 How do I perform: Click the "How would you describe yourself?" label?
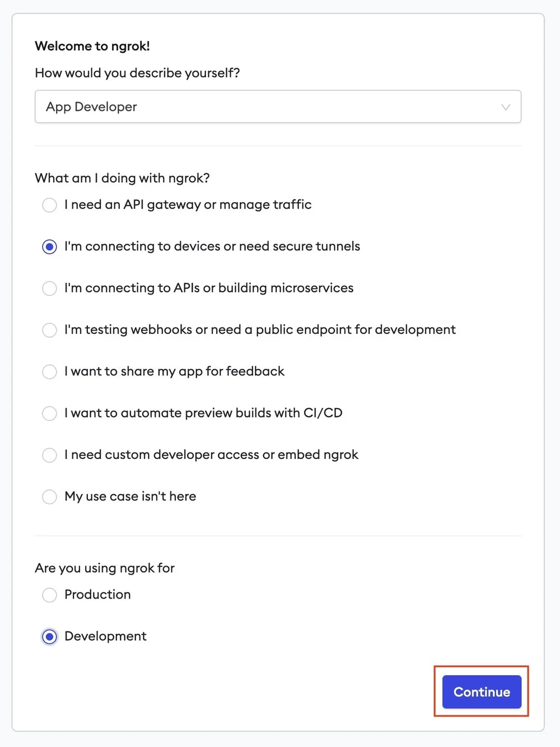click(x=137, y=73)
